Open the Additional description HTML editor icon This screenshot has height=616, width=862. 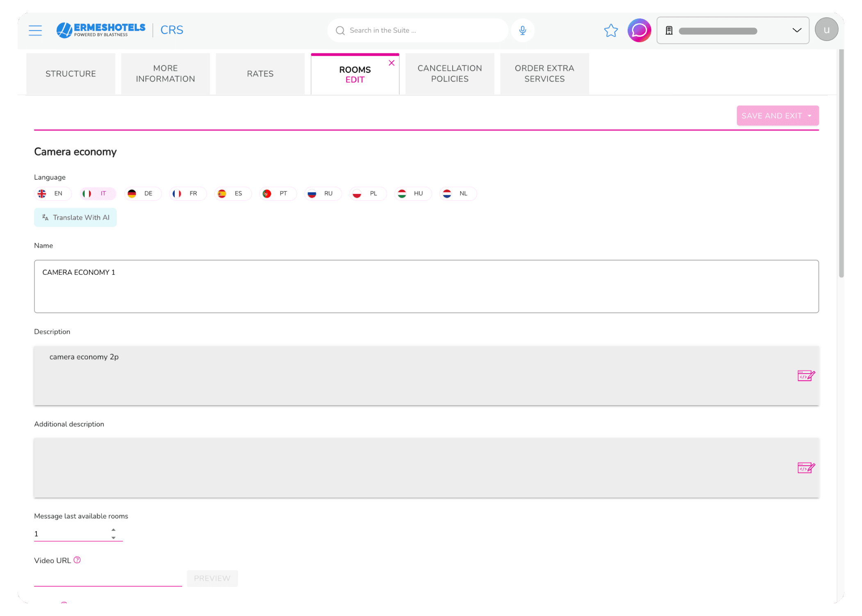tap(806, 468)
